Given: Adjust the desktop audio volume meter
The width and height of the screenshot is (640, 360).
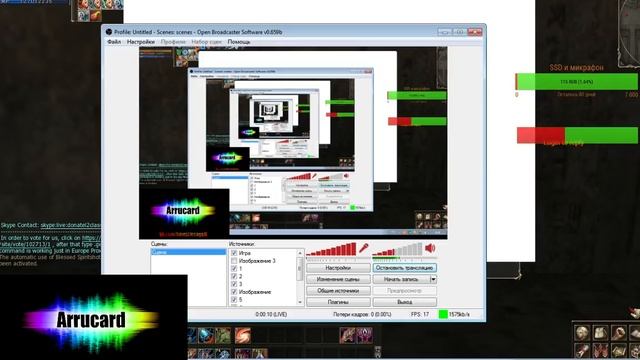Looking at the screenshot, I should [398, 249].
